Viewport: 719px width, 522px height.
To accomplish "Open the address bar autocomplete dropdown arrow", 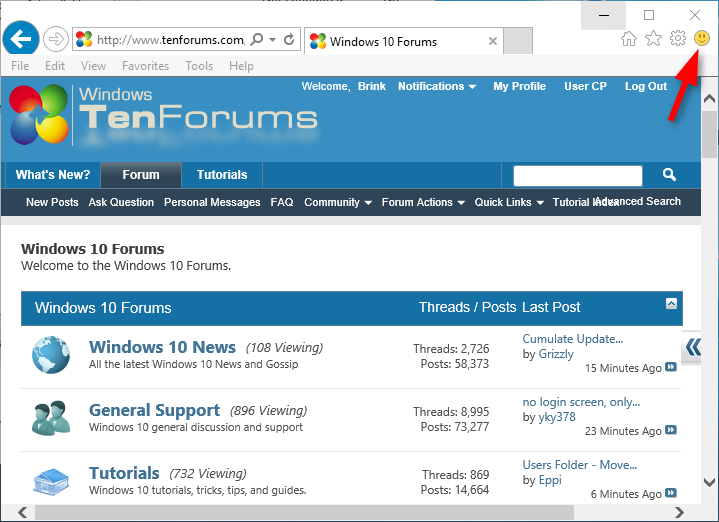I will point(272,39).
